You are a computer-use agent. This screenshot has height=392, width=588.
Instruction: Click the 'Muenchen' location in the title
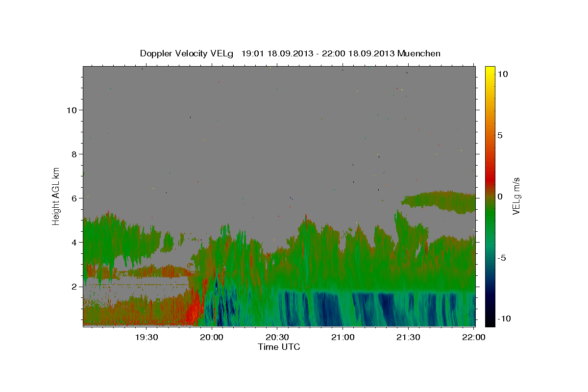419,53
